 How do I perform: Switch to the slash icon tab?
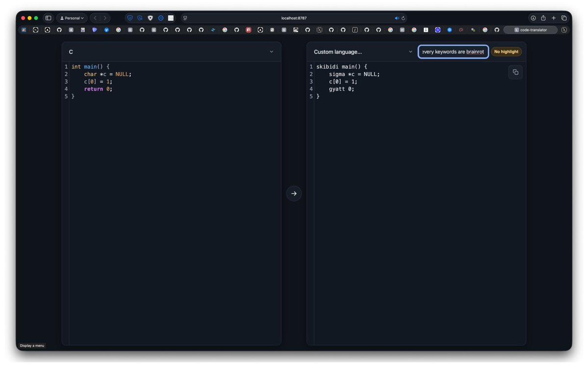click(x=355, y=30)
